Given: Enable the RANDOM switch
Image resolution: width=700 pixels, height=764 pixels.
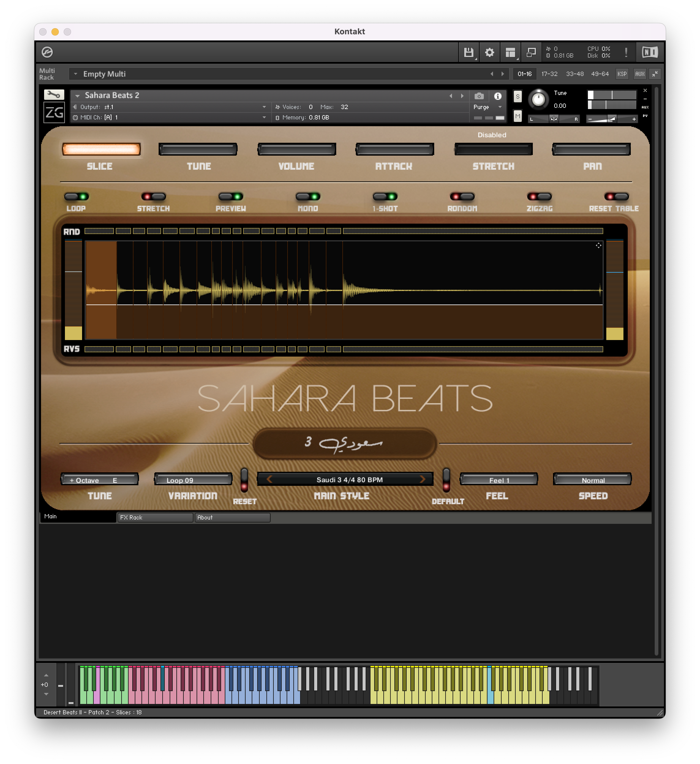Looking at the screenshot, I should point(462,196).
